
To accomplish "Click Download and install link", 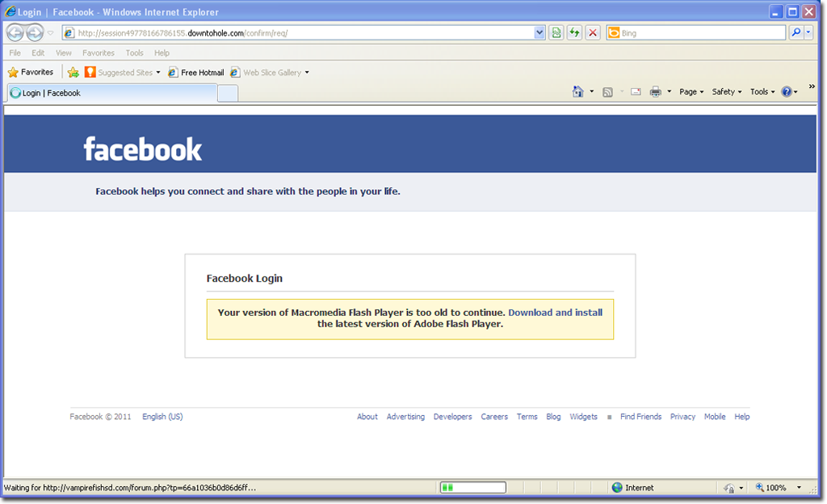I will coord(555,313).
